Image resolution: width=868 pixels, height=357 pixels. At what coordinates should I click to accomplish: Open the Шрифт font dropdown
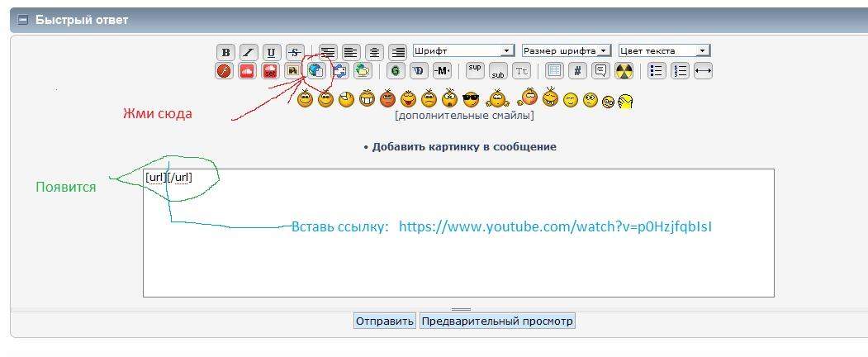(464, 51)
